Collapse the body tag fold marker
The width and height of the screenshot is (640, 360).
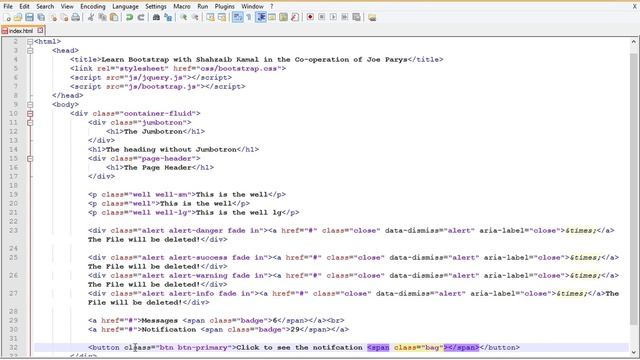(x=30, y=104)
